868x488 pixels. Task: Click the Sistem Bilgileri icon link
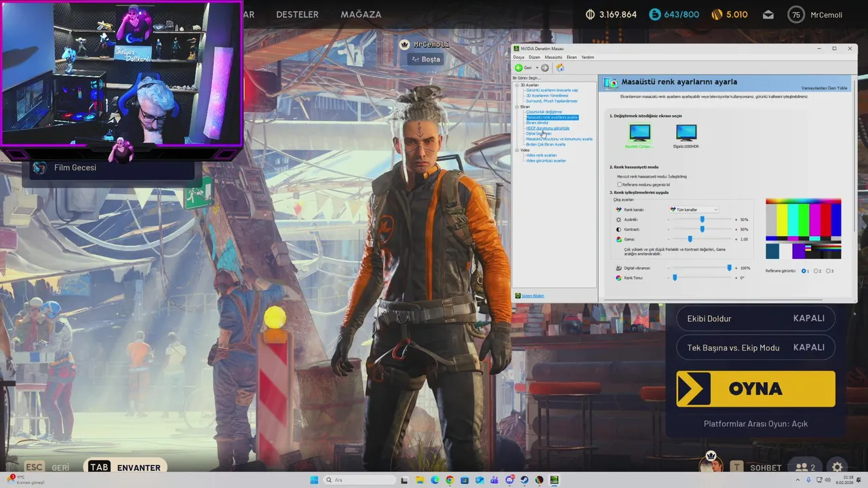click(518, 296)
